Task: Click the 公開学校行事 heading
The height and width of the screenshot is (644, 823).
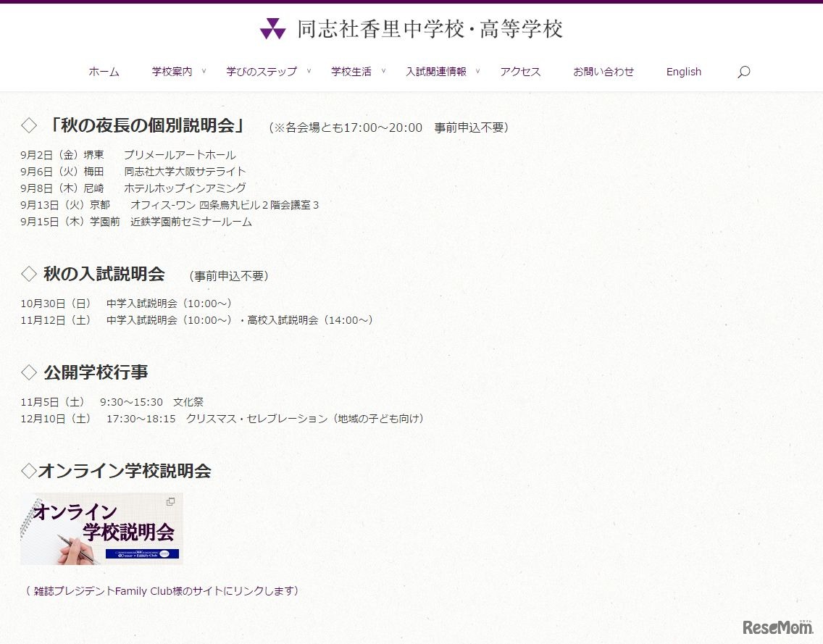Action: coord(98,372)
